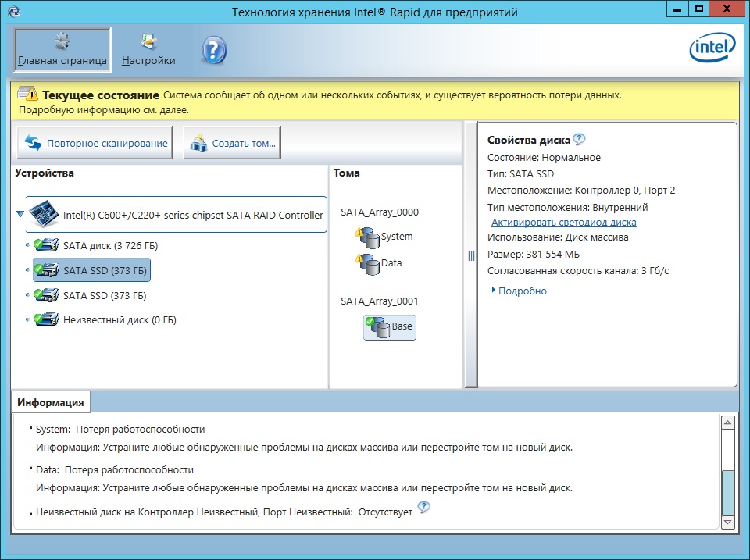
Task: Select the SATA диск (3 726 ГБ) drive icon
Action: pos(46,244)
